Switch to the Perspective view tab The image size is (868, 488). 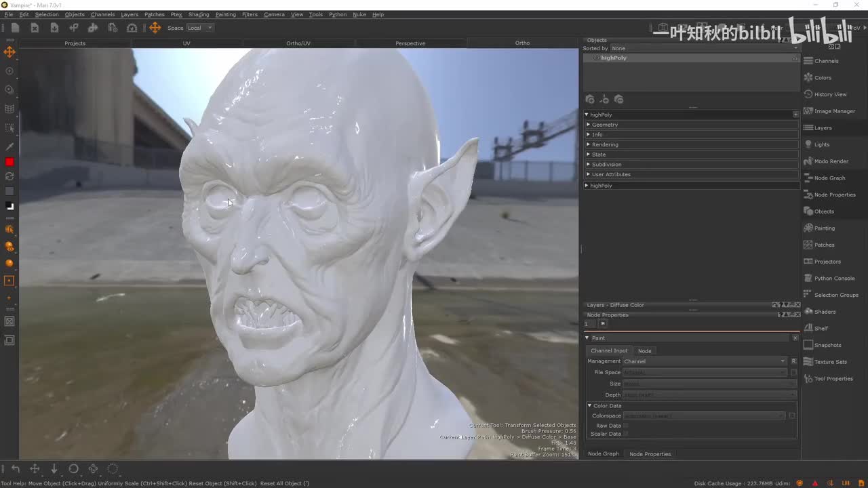(410, 43)
